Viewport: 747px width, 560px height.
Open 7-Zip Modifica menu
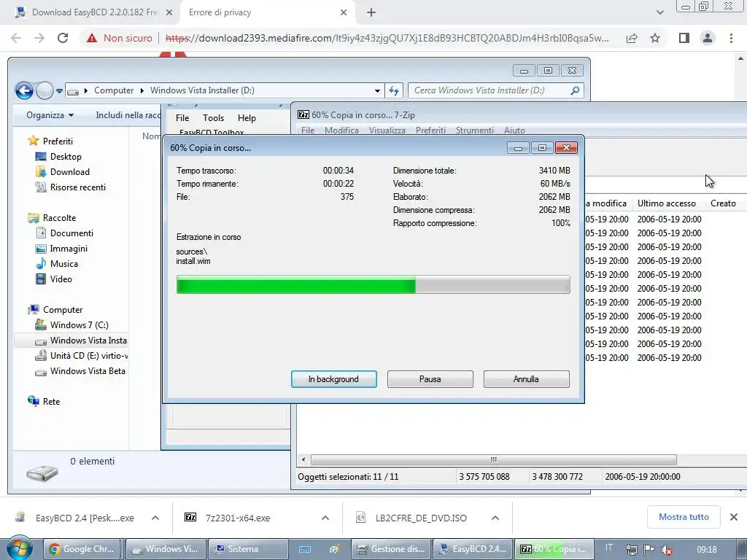click(x=341, y=130)
